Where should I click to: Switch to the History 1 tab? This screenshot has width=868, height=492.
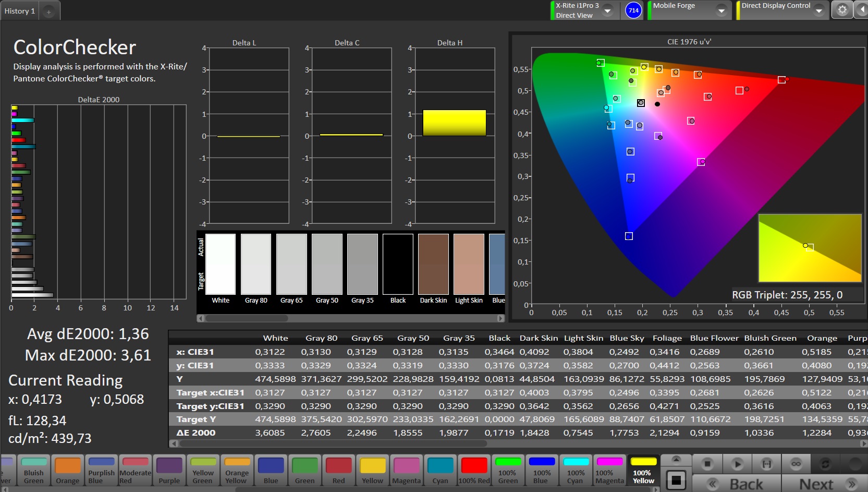click(x=20, y=11)
